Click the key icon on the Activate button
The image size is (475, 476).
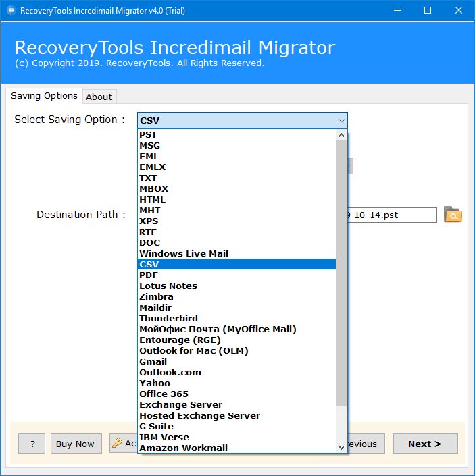pyautogui.click(x=117, y=443)
